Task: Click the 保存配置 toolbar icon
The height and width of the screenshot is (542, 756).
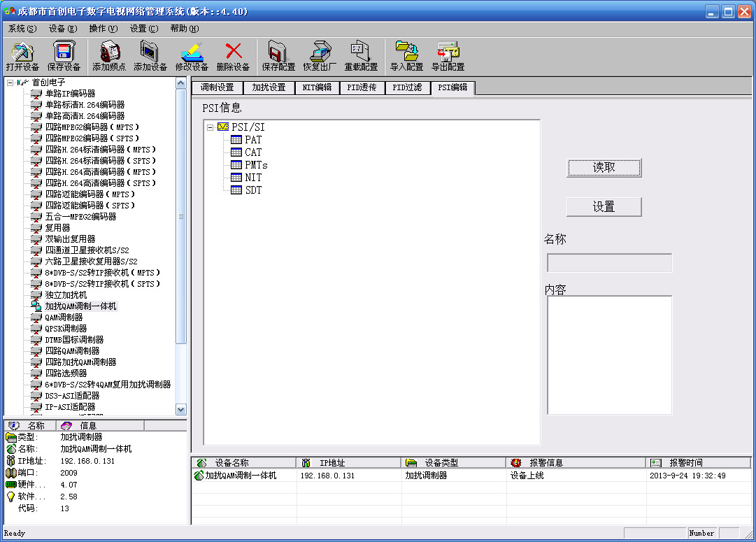Action: point(278,52)
